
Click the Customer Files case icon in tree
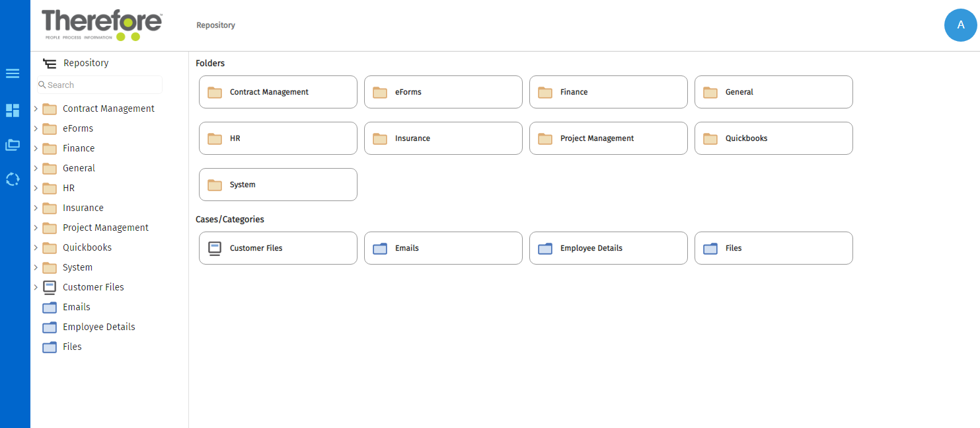point(50,287)
